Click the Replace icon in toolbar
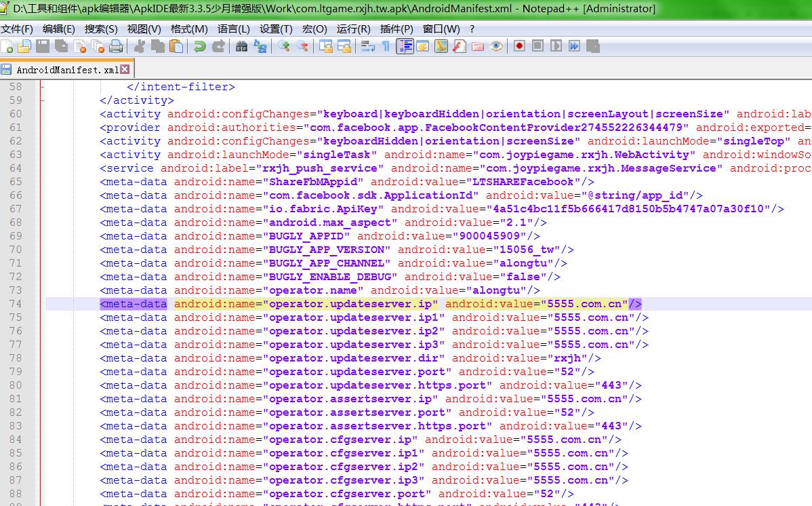Viewport: 812px width, 506px height. point(260,46)
